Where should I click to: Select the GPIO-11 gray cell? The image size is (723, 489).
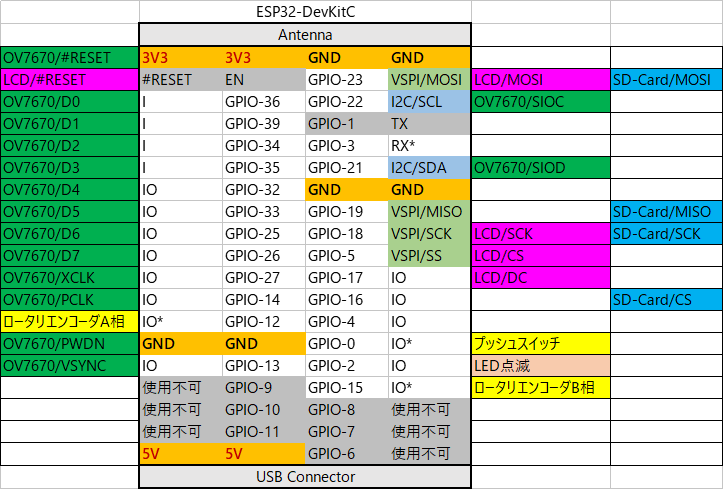click(x=264, y=431)
